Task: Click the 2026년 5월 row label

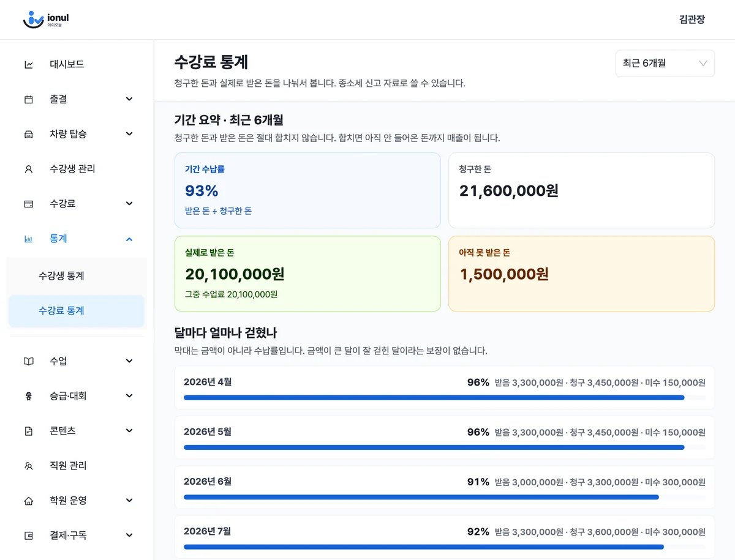Action: pyautogui.click(x=208, y=431)
